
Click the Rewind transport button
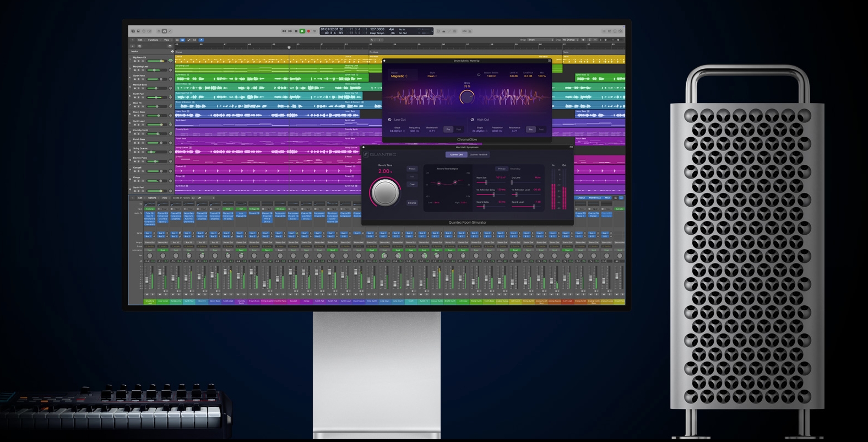284,31
